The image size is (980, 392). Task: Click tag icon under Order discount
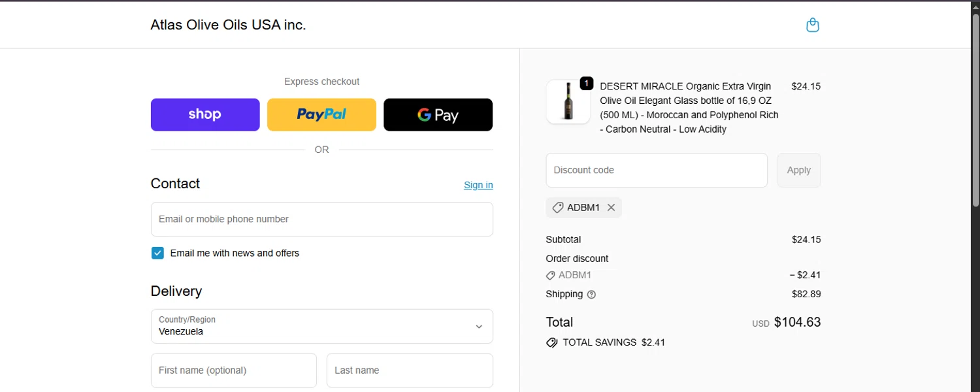click(551, 276)
